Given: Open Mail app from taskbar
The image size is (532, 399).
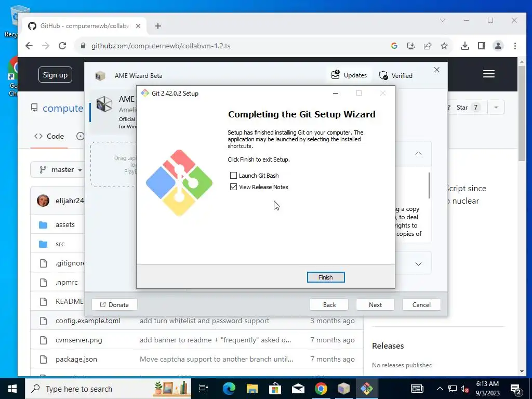Looking at the screenshot, I should tap(298, 389).
